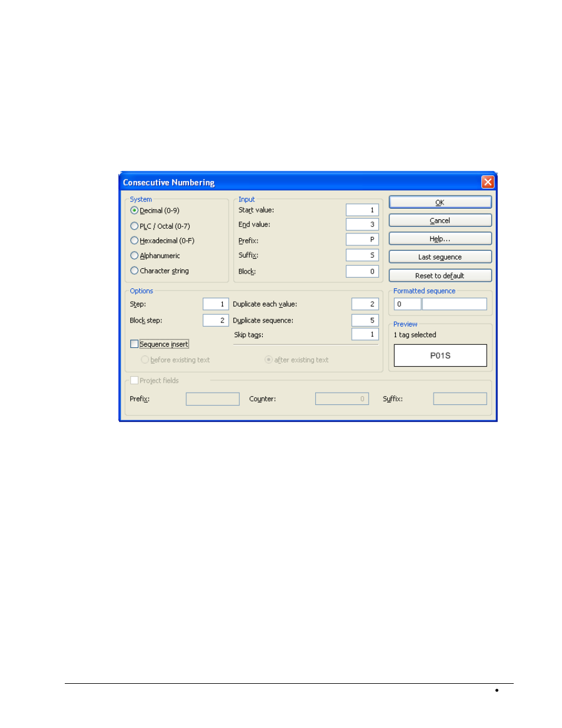
Task: Focus the Start value field
Action: [362, 210]
